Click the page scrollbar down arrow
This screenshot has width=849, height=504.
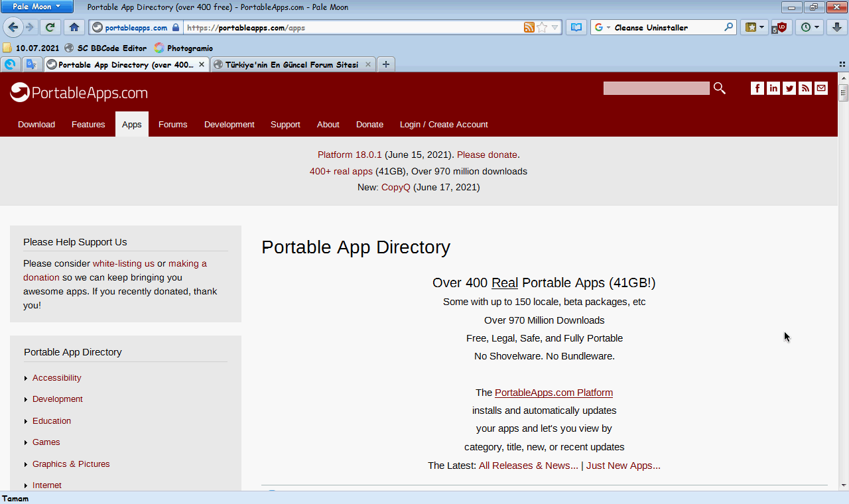(844, 485)
